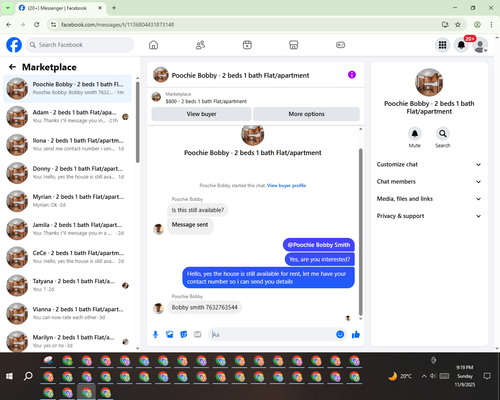Open Jamila conversation in list
Viewport: 500px width, 400px height.
point(67,229)
